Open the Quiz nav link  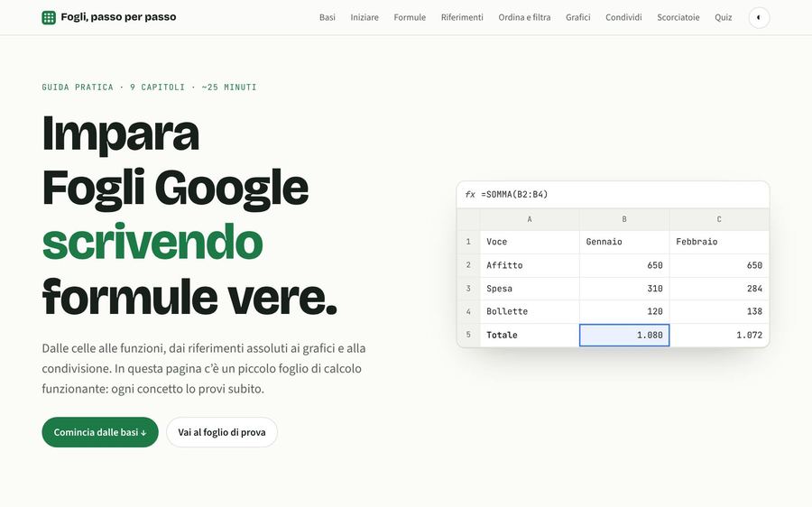pyautogui.click(x=723, y=17)
